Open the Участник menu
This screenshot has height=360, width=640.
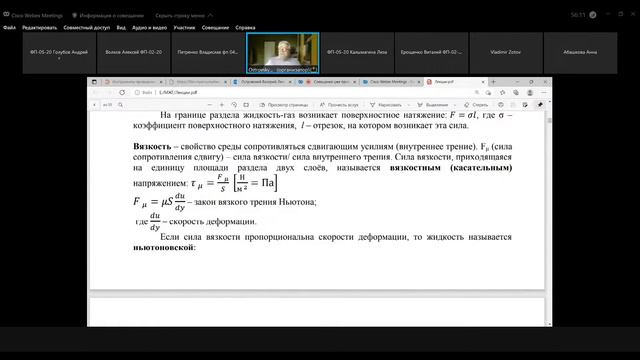point(184,28)
